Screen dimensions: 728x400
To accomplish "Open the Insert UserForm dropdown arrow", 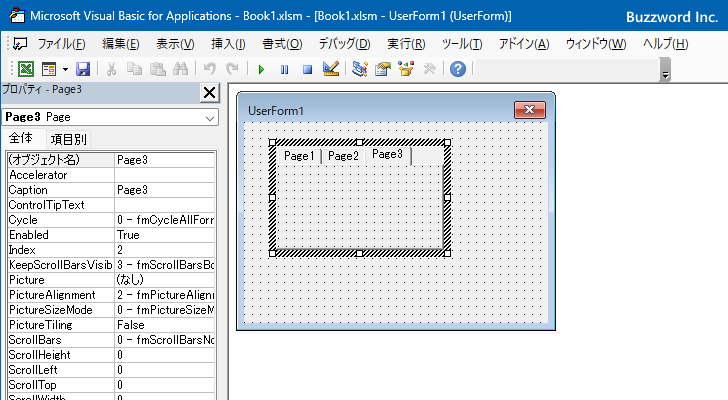I will click(x=65, y=69).
